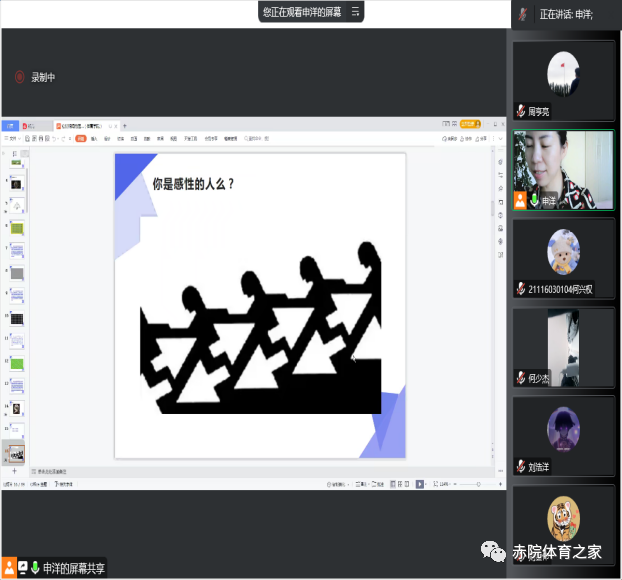Start slideshow with the play button in status bar
The image size is (622, 580).
tap(420, 484)
